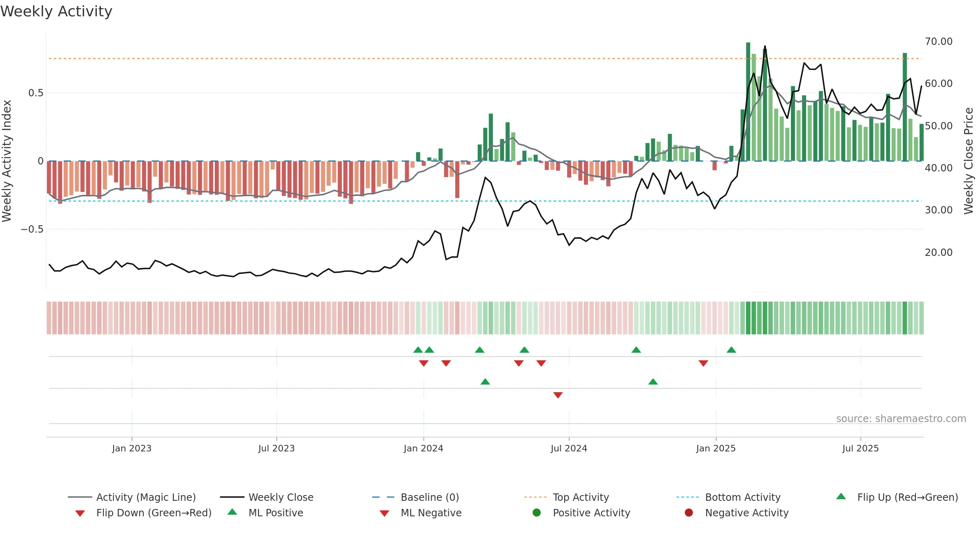The width and height of the screenshot is (980, 551).
Task: Click the last Flip Down marker before Jan 2025
Action: pyautogui.click(x=703, y=363)
